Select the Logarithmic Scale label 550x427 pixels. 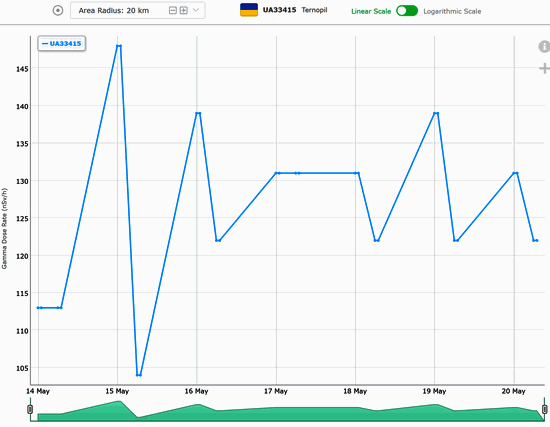point(452,11)
